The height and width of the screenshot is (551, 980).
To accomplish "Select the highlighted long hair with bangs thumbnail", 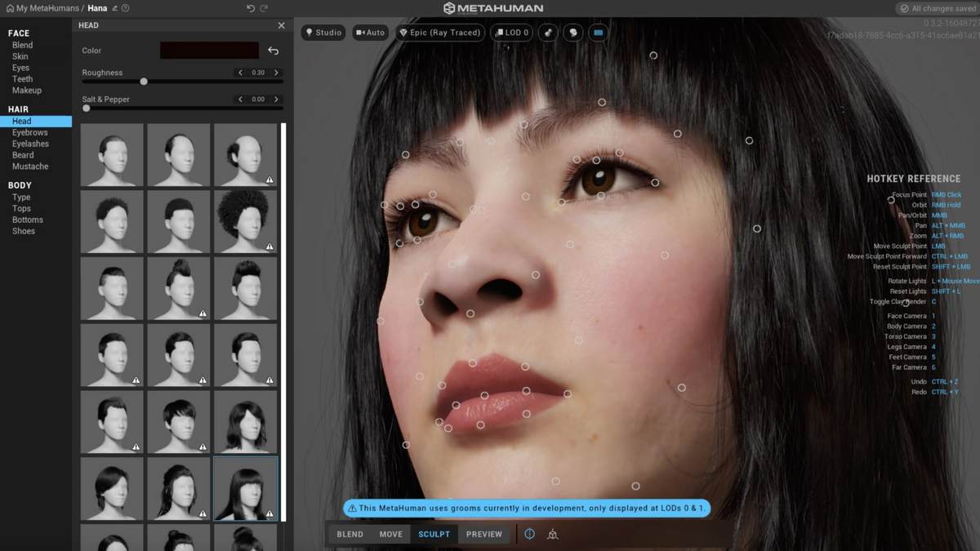I will (245, 489).
